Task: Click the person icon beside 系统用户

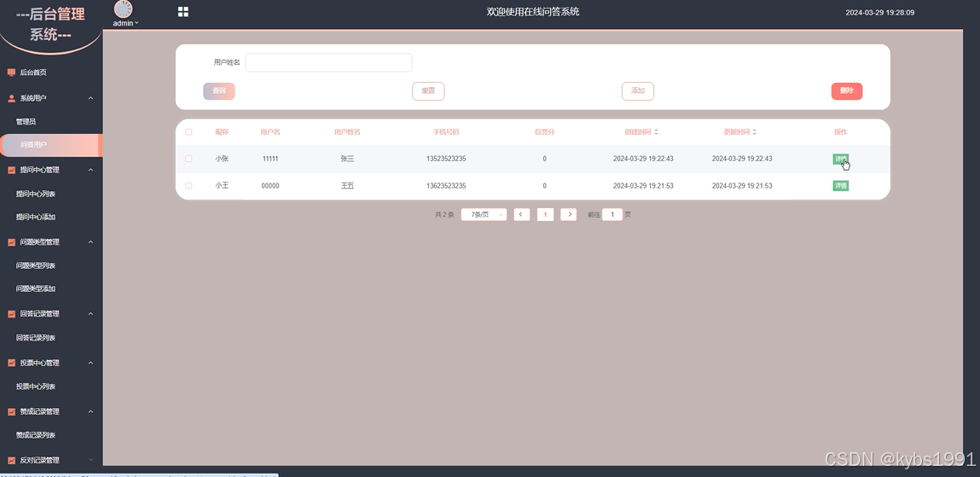Action: point(11,98)
